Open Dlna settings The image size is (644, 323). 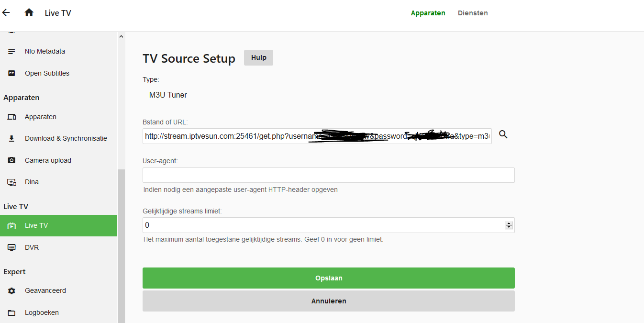[32, 182]
